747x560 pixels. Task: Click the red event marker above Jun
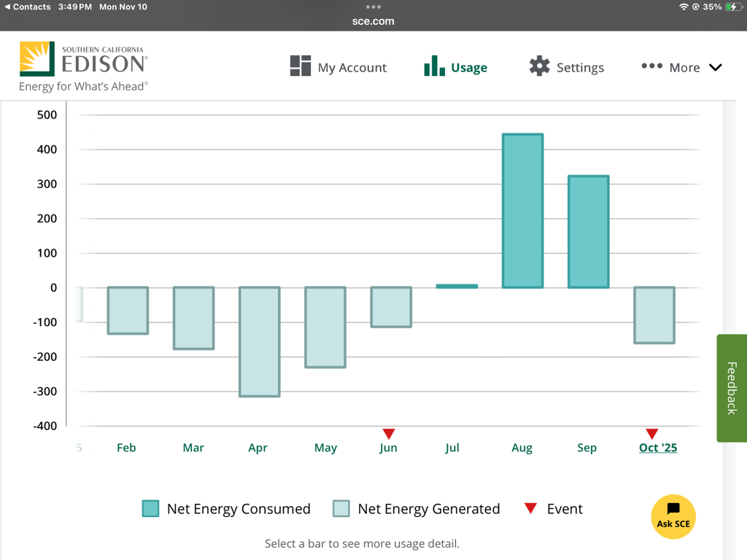[389, 434]
